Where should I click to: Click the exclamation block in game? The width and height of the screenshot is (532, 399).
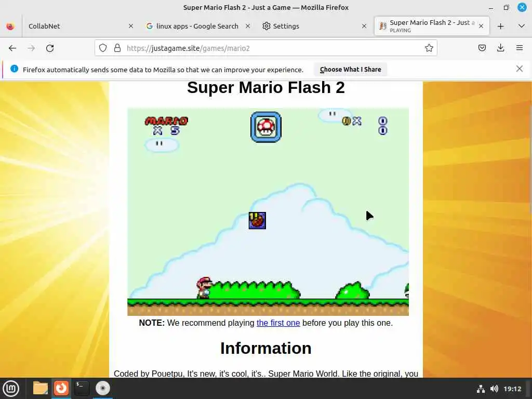257,220
